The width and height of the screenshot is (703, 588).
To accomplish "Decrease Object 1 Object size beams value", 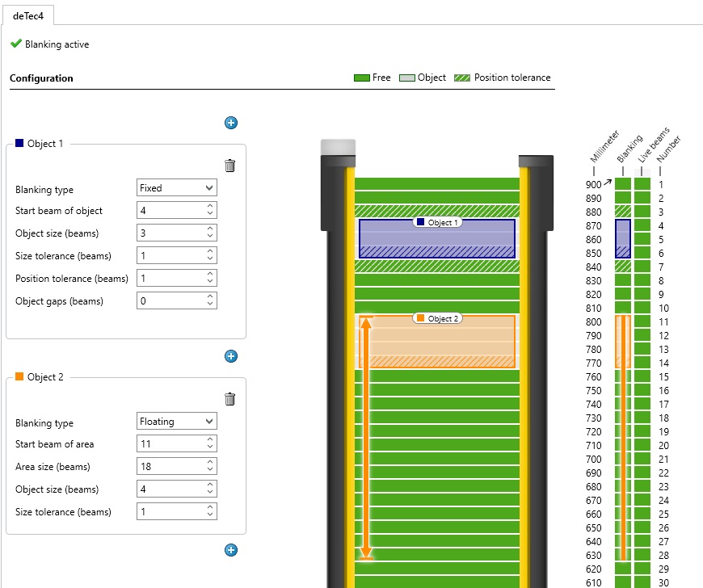I will (x=210, y=236).
